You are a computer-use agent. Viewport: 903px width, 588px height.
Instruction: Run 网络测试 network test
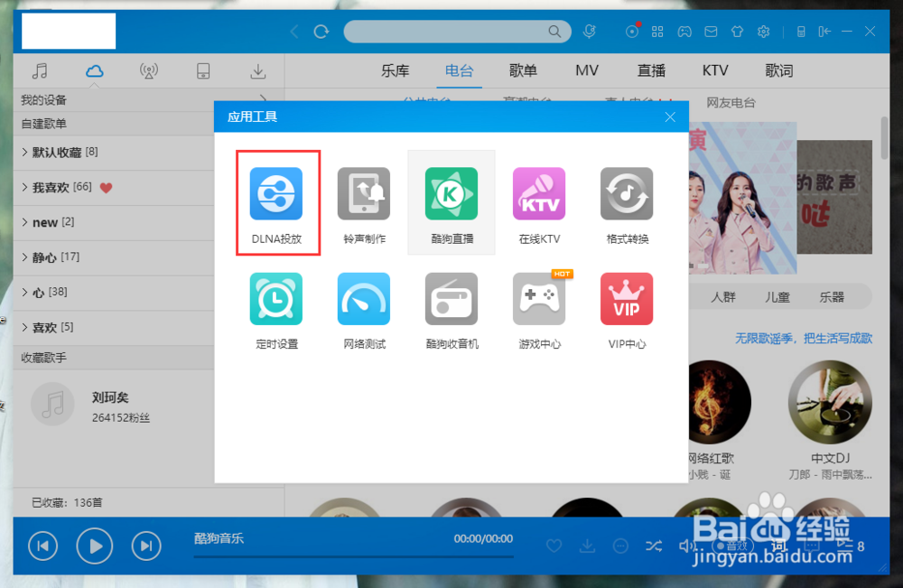(364, 311)
